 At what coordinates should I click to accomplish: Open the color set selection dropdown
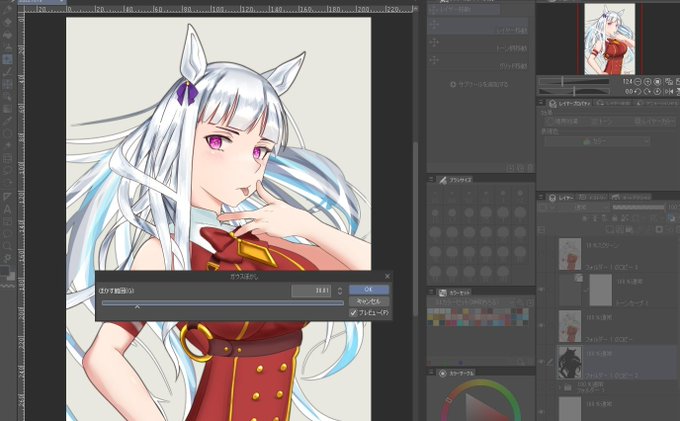pos(472,302)
